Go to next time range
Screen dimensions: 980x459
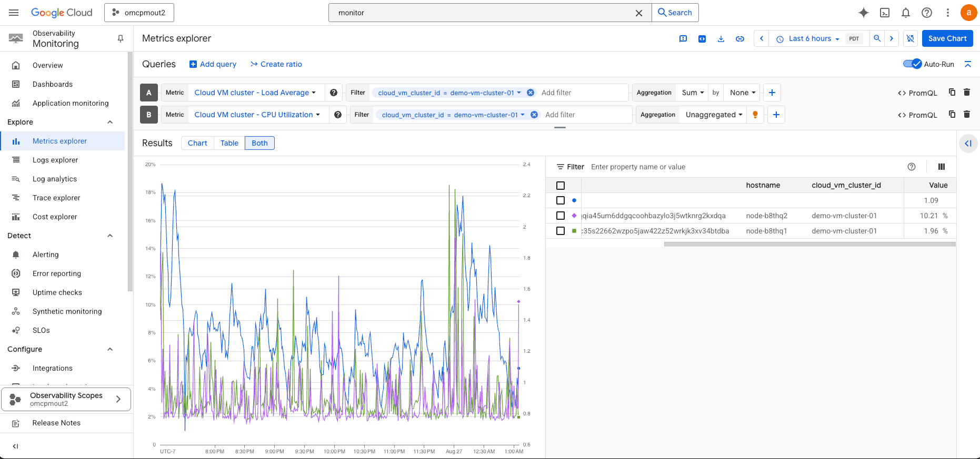click(892, 38)
